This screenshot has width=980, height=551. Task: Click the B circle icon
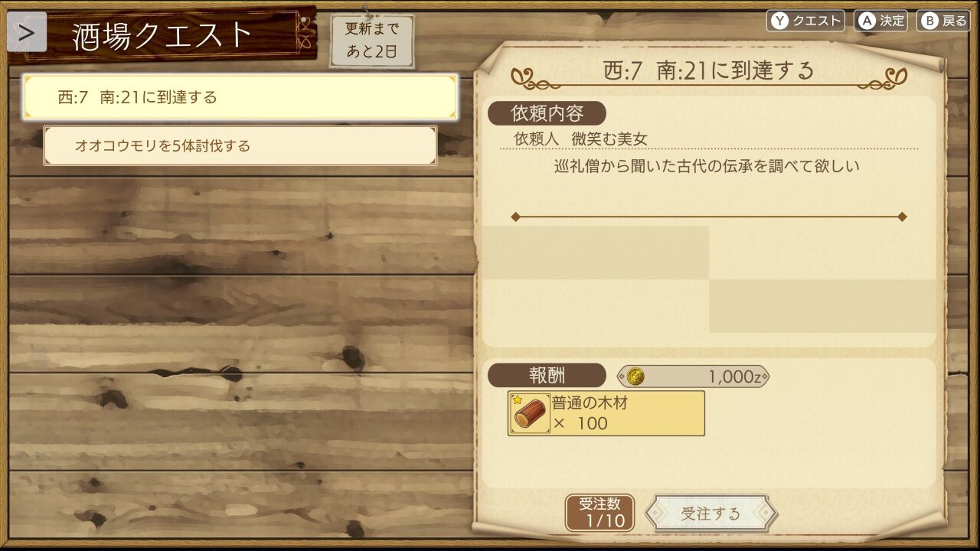coord(929,21)
